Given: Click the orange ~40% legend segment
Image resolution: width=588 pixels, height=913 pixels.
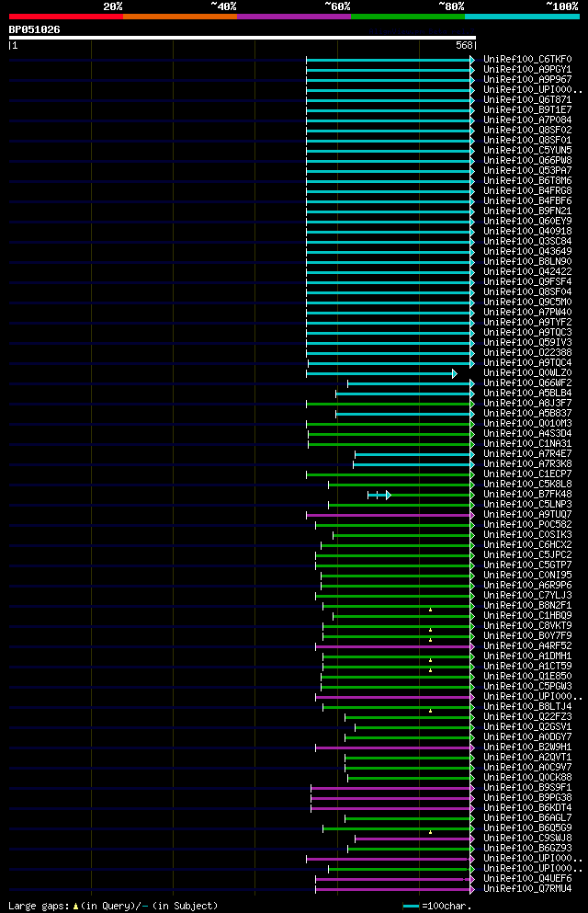Looking at the screenshot, I should coord(180,17).
